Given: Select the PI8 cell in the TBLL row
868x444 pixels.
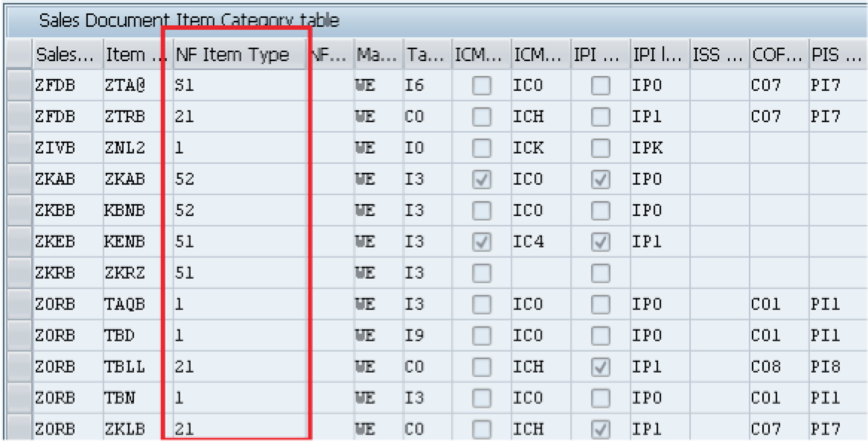Looking at the screenshot, I should pos(837,367).
